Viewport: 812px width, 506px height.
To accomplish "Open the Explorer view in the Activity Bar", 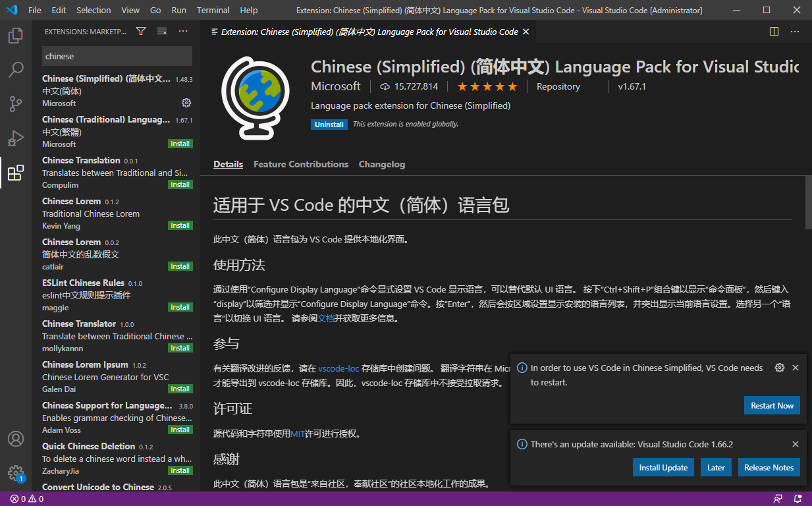I will [x=16, y=36].
